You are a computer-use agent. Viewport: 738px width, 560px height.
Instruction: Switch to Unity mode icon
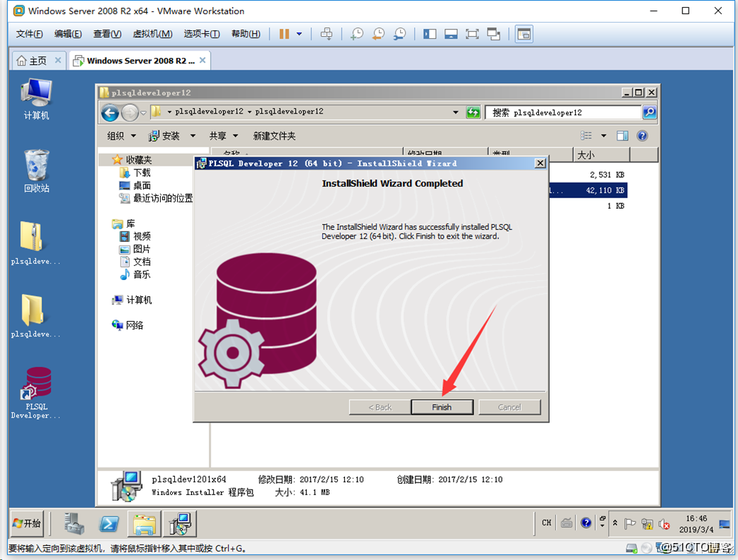pos(494,34)
